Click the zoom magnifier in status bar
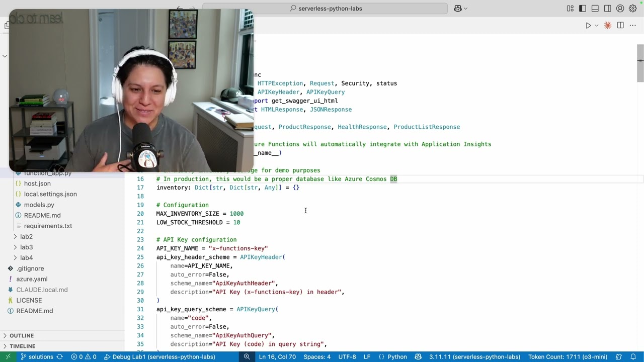Image resolution: width=644 pixels, height=362 pixels. [x=247, y=357]
